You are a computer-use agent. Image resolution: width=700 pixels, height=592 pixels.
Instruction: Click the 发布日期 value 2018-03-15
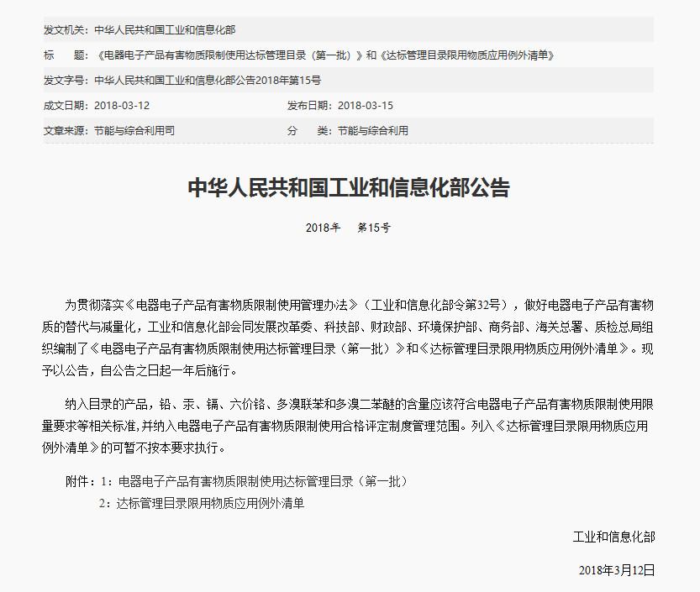366,106
